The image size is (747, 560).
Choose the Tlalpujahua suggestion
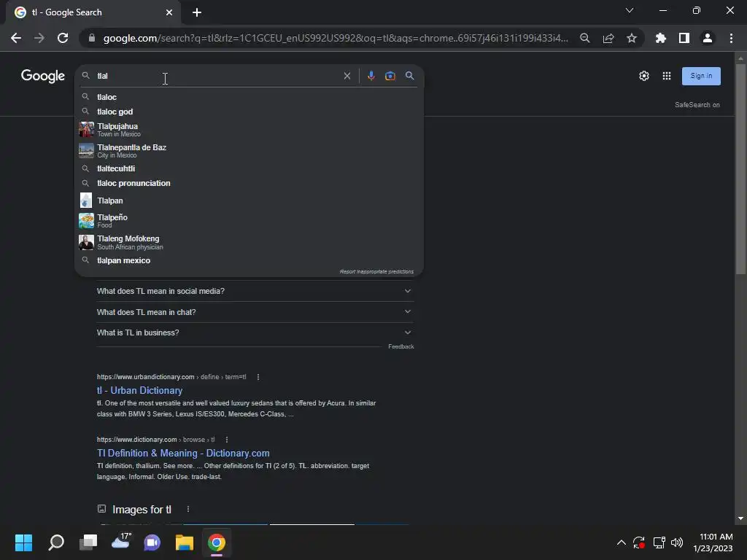(249, 130)
